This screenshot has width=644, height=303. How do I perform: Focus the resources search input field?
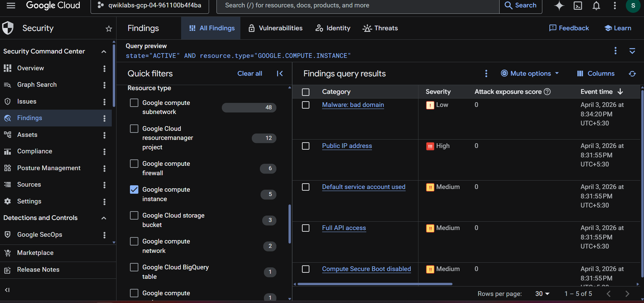coord(358,6)
